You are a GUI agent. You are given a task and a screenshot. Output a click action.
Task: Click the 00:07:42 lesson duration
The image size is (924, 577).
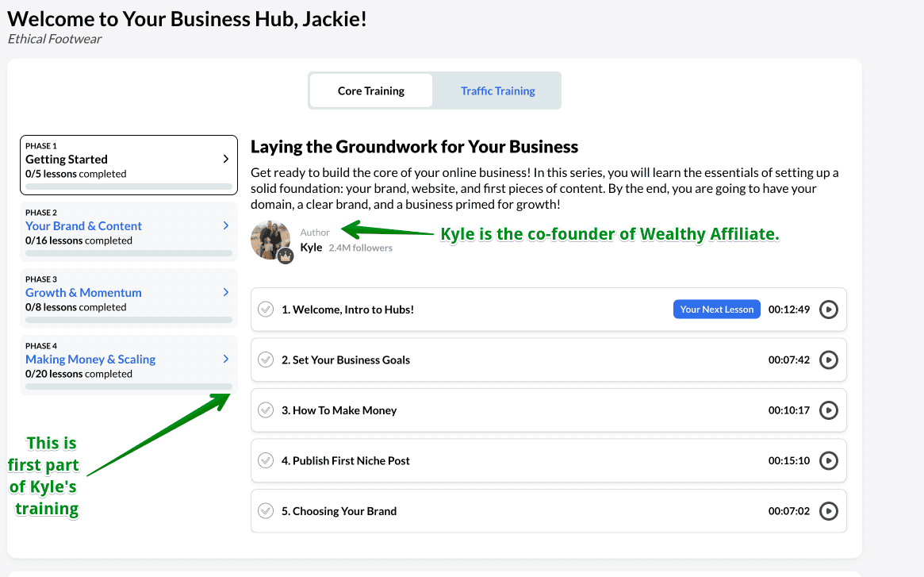(789, 360)
